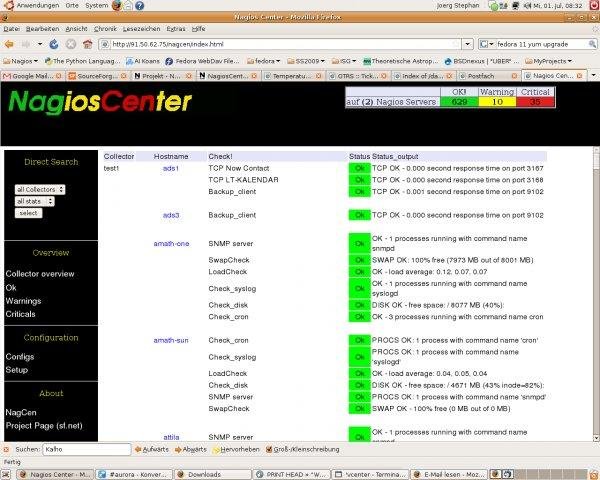Screen dimensions: 600x480
Task: Switch to the SourceForge tab
Action: click(x=98, y=76)
